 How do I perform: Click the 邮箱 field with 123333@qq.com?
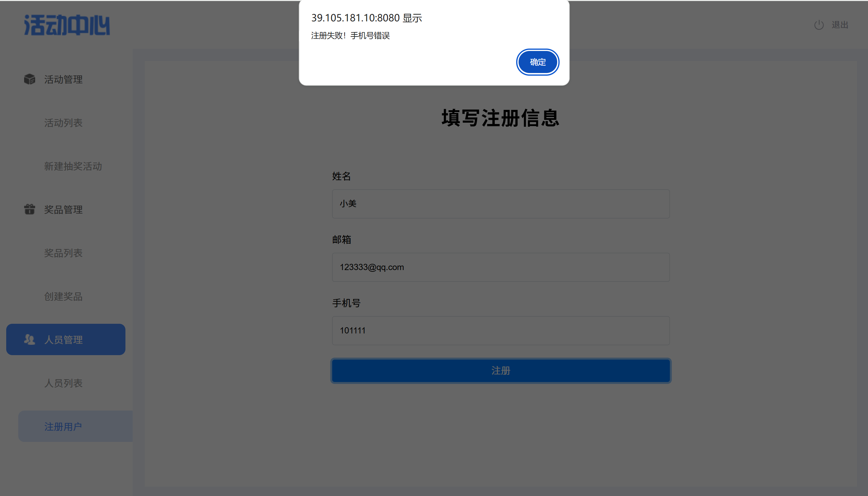point(501,267)
